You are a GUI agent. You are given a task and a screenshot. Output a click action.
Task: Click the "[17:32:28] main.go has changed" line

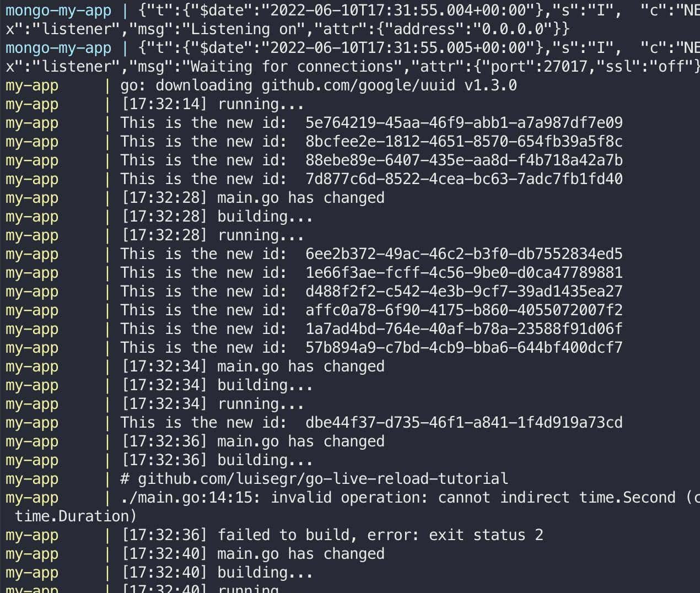coord(253,198)
